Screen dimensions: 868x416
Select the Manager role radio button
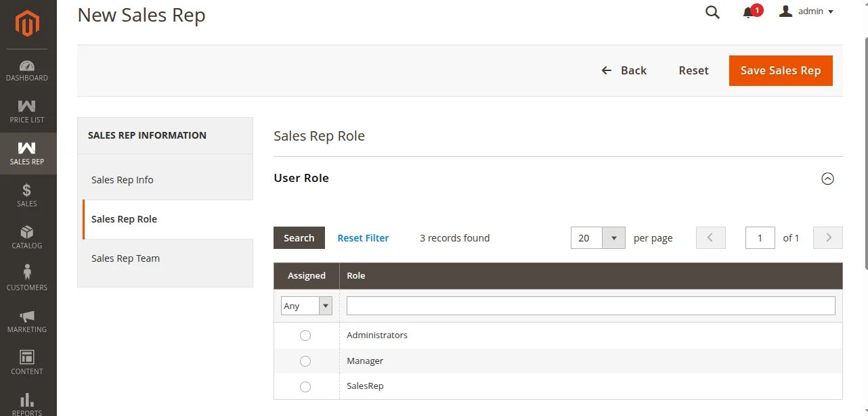pyautogui.click(x=305, y=361)
